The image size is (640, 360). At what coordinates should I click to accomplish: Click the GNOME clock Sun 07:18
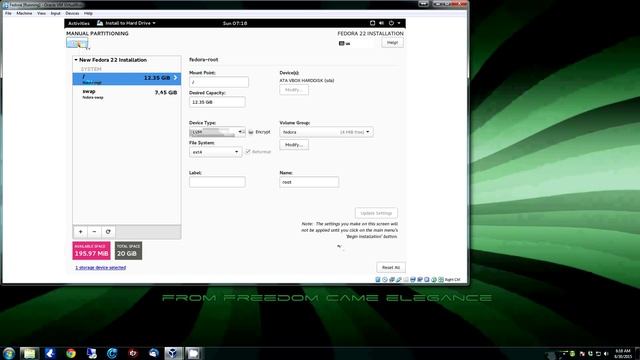point(235,23)
